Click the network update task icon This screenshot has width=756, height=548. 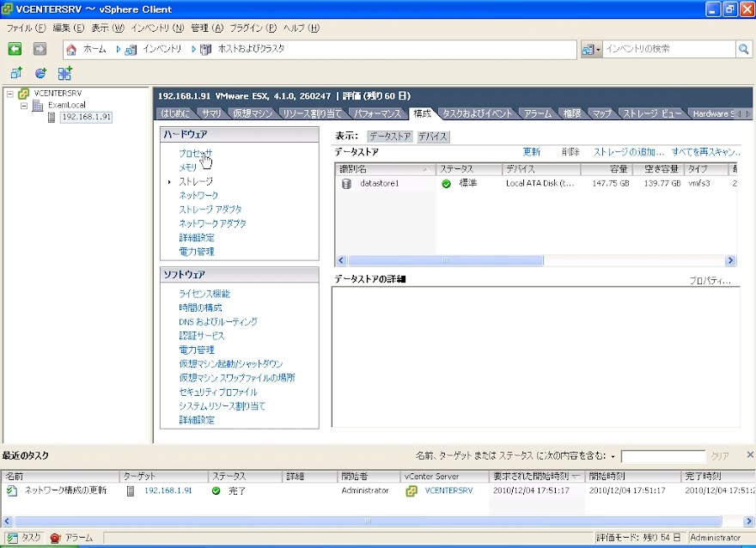pos(12,491)
